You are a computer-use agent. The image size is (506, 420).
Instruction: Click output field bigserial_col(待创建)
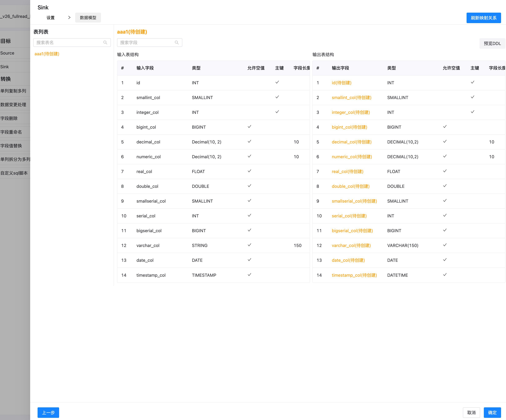pyautogui.click(x=352, y=230)
